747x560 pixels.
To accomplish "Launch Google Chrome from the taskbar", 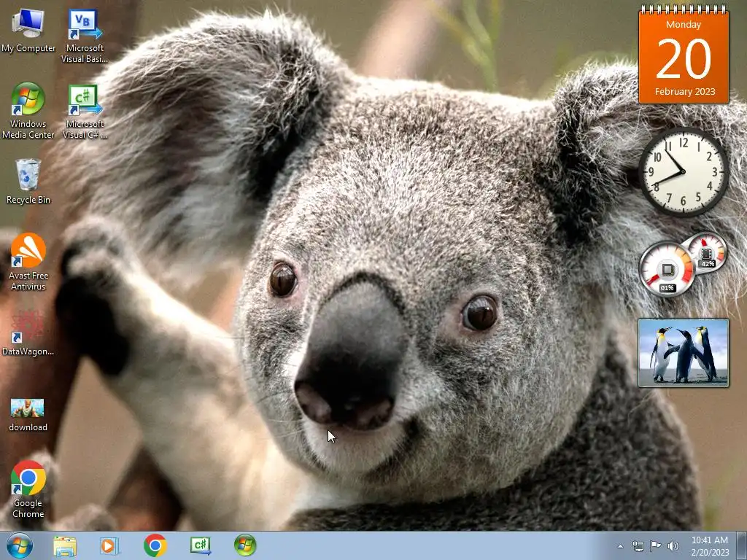I will pyautogui.click(x=155, y=546).
